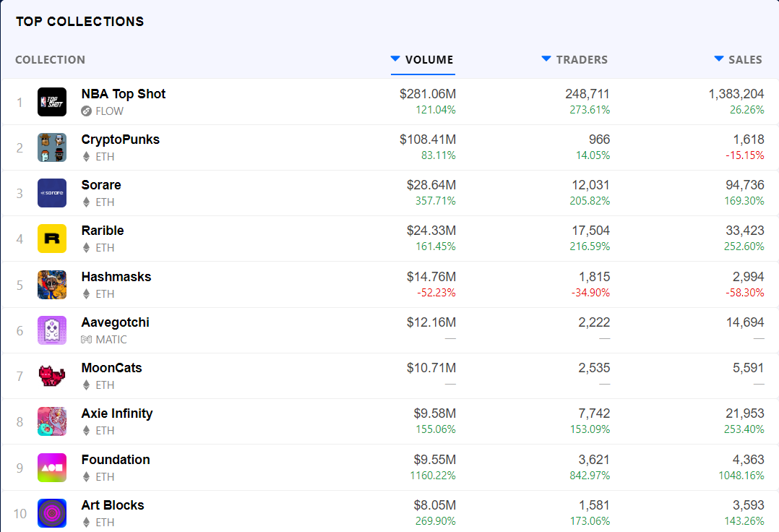This screenshot has width=779, height=532.
Task: Open the Rarible collection link
Action: click(103, 231)
